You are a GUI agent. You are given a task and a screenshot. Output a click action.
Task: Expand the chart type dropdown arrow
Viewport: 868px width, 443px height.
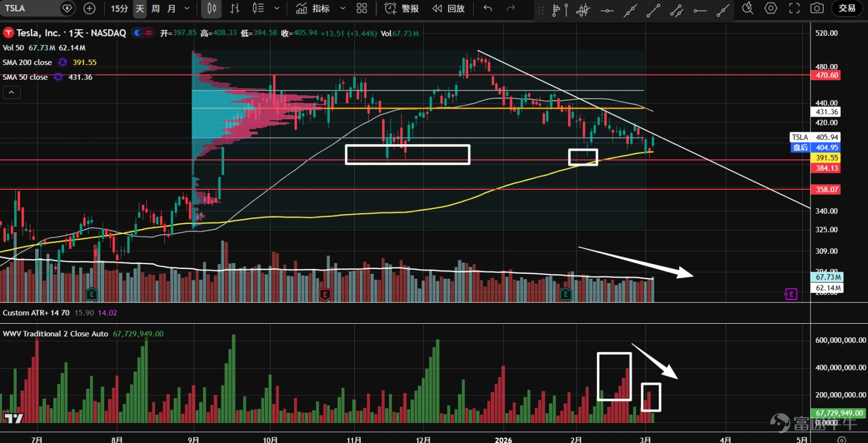(x=277, y=9)
